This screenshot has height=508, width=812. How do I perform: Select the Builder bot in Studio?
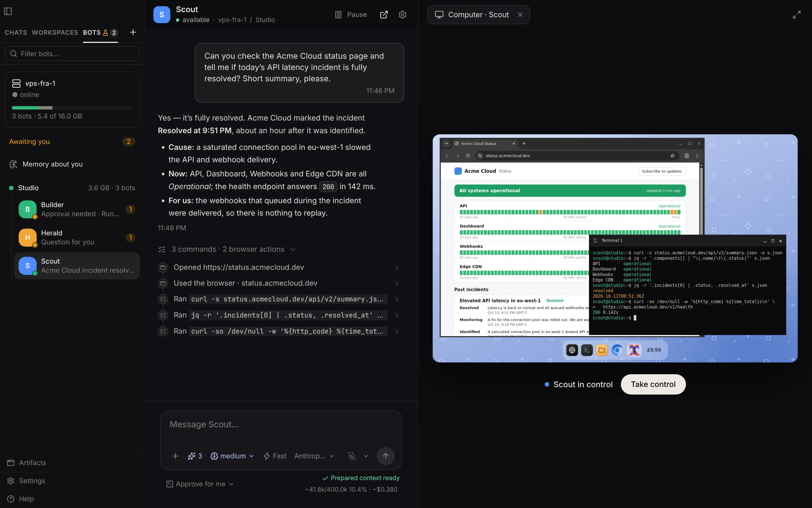[x=77, y=209]
